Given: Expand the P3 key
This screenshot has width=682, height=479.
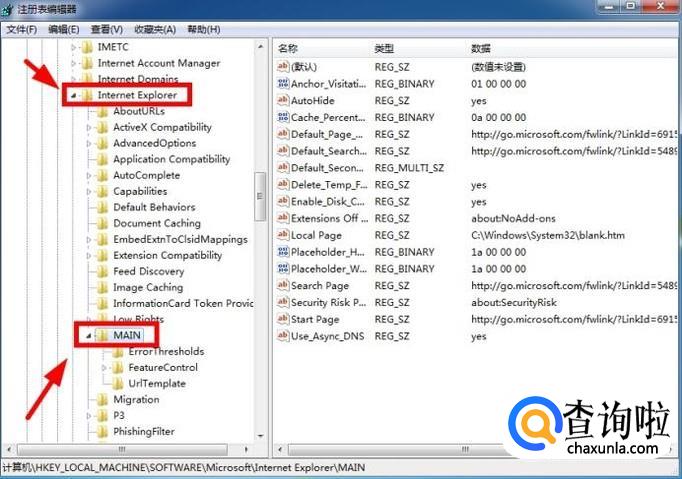Looking at the screenshot, I should coord(89,415).
